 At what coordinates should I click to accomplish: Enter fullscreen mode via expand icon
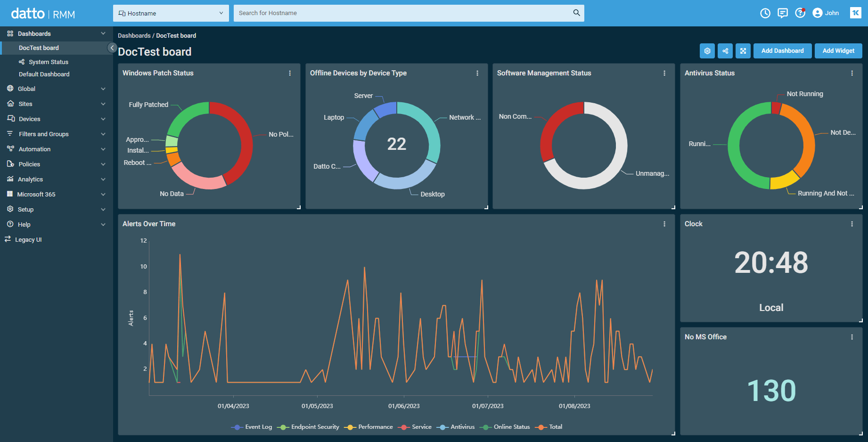(743, 50)
